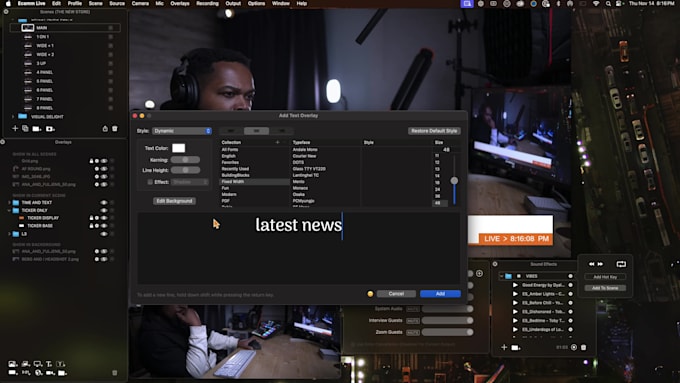Toggle visibility of TIME AND TEXT folder
This screenshot has width=680, height=383.
pyautogui.click(x=104, y=203)
